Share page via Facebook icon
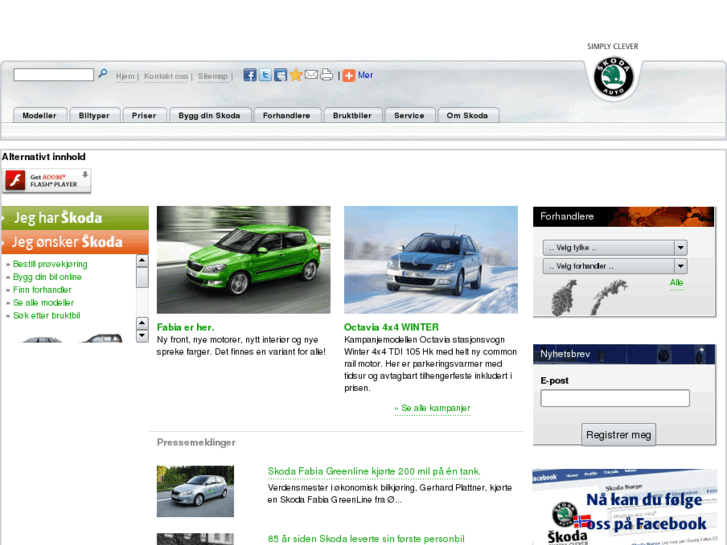Screen dimensions: 727x545 250,75
